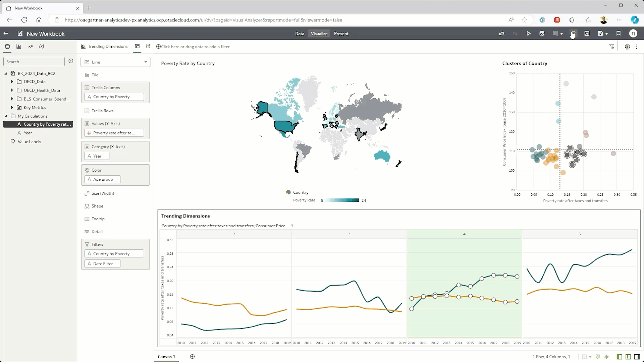Select the Analytics icon in left sidebar
This screenshot has height=362, width=644.
pyautogui.click(x=30, y=47)
